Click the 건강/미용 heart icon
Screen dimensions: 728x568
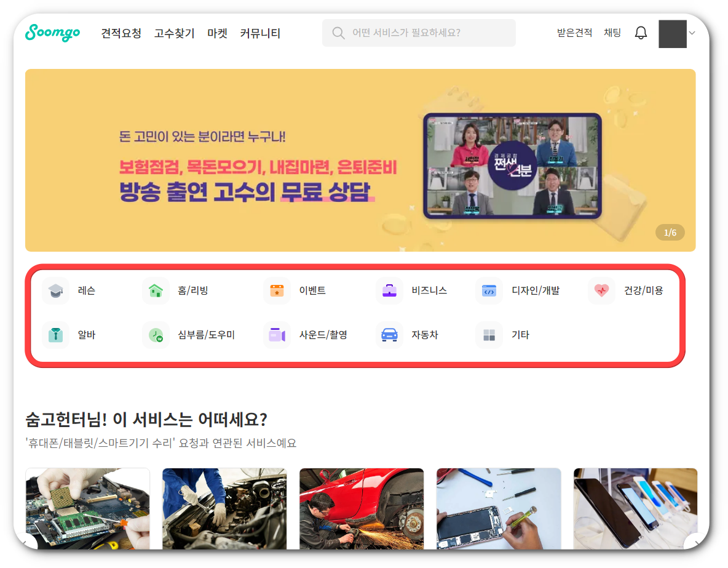601,290
